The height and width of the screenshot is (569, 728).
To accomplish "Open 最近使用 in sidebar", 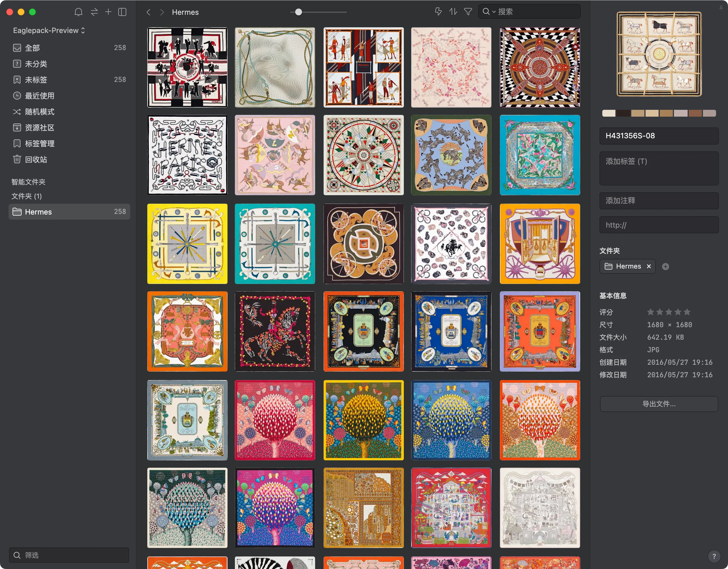I will pos(69,96).
